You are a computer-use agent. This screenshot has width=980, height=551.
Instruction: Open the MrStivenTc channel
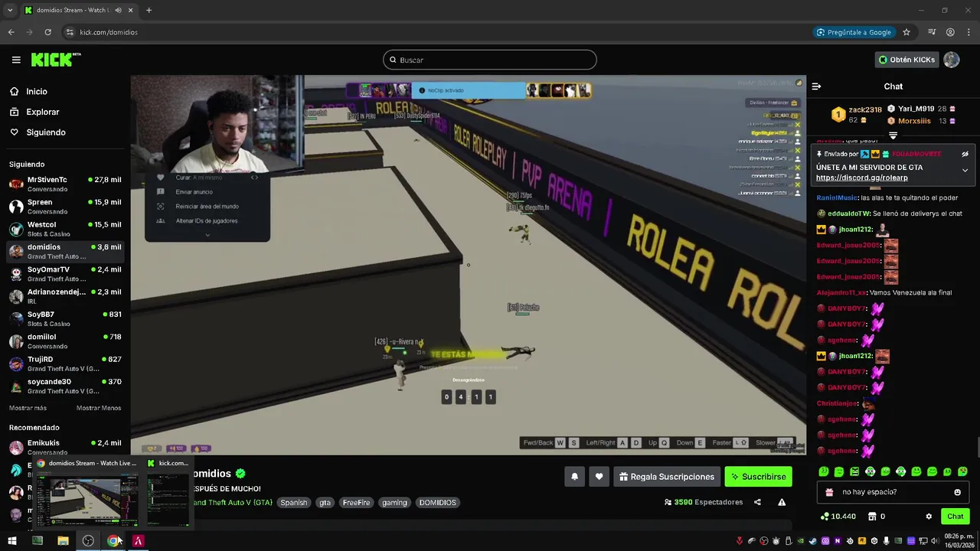click(x=65, y=184)
